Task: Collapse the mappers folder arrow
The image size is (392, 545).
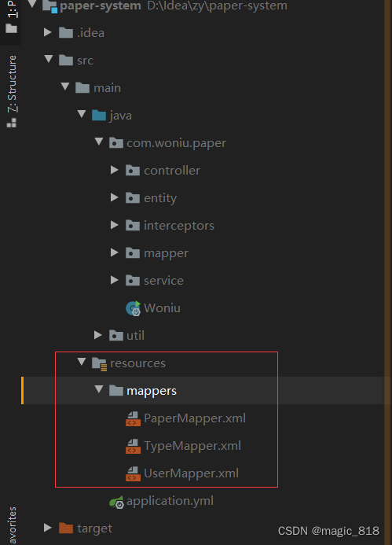Action: click(x=99, y=389)
